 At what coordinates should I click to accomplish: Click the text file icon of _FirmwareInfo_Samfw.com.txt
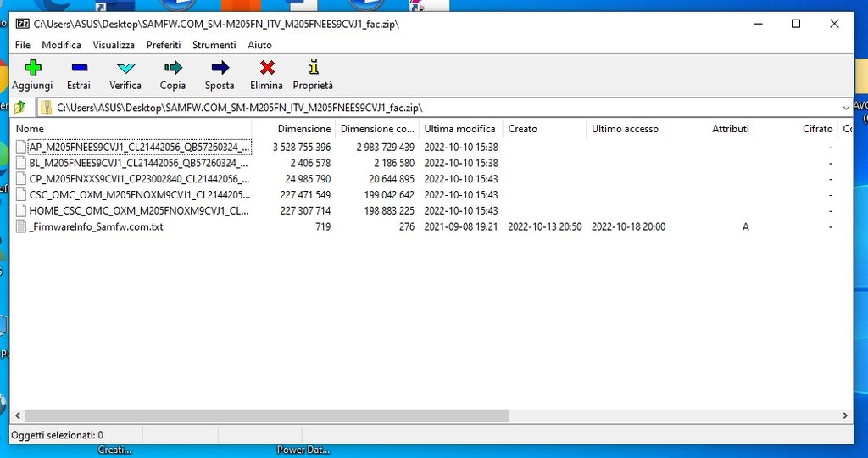coord(21,226)
